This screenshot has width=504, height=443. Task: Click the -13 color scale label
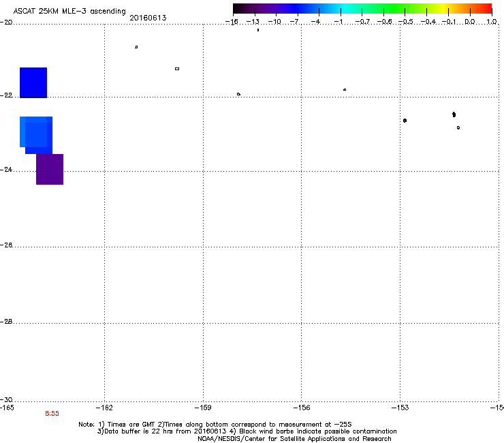coord(253,22)
